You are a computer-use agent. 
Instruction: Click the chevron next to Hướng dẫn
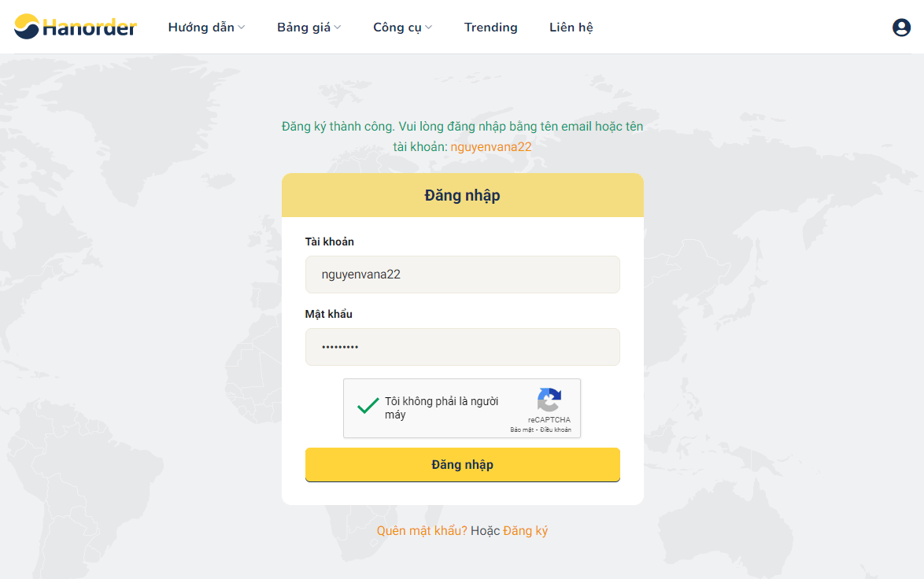241,27
